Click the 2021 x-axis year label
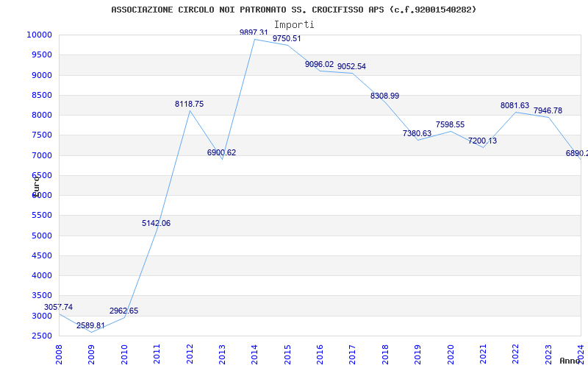 pyautogui.click(x=484, y=354)
